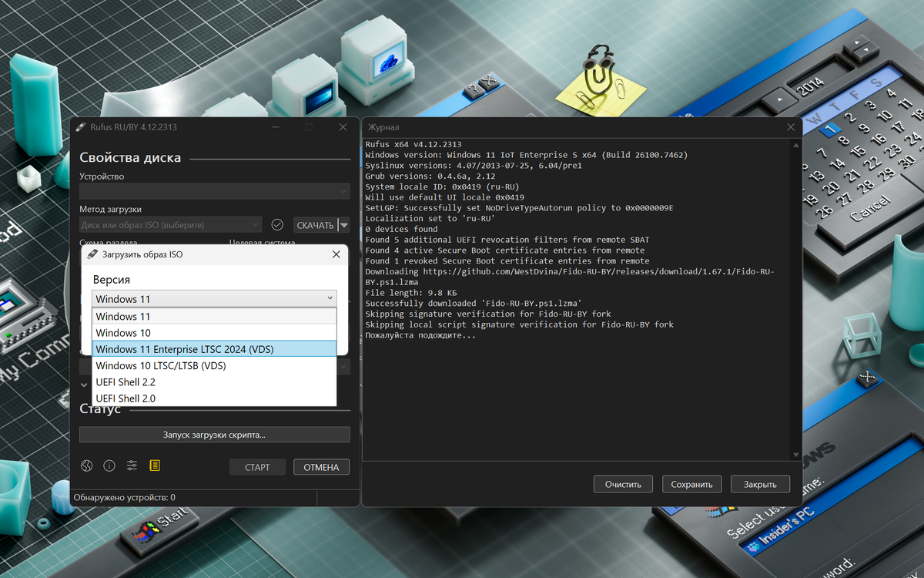Open the Устройство device dropdown
Image resolution: width=924 pixels, height=578 pixels.
click(x=214, y=190)
